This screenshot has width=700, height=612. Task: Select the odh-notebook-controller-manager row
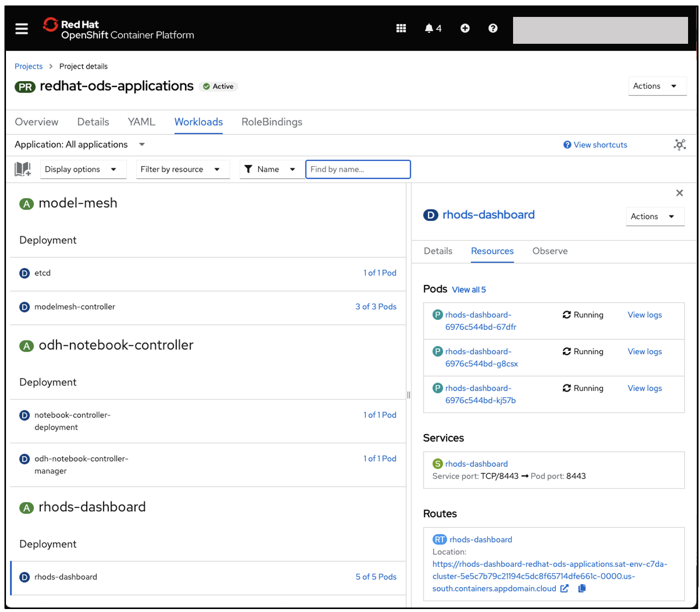208,465
